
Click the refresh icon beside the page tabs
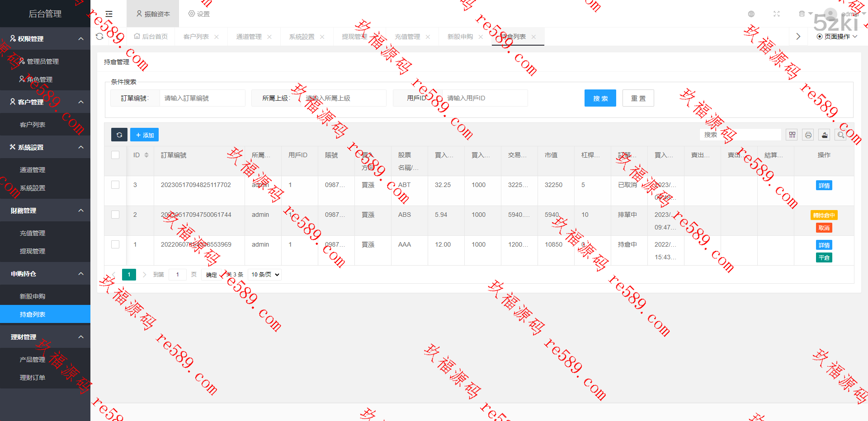click(x=100, y=37)
